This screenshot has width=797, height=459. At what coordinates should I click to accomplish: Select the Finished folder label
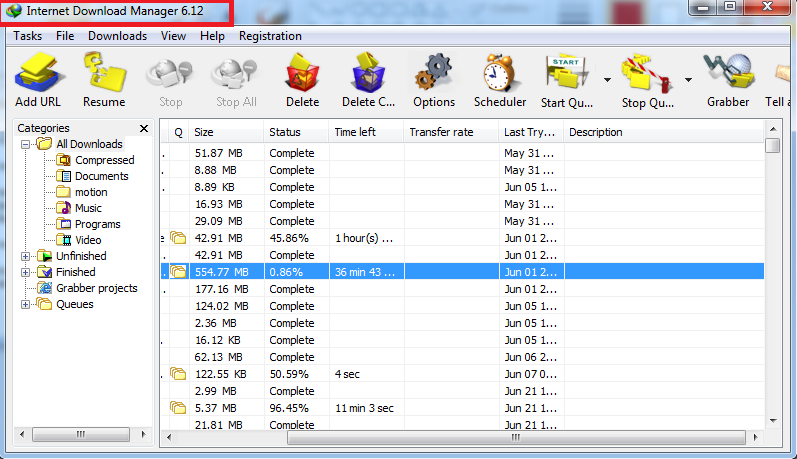point(76,272)
